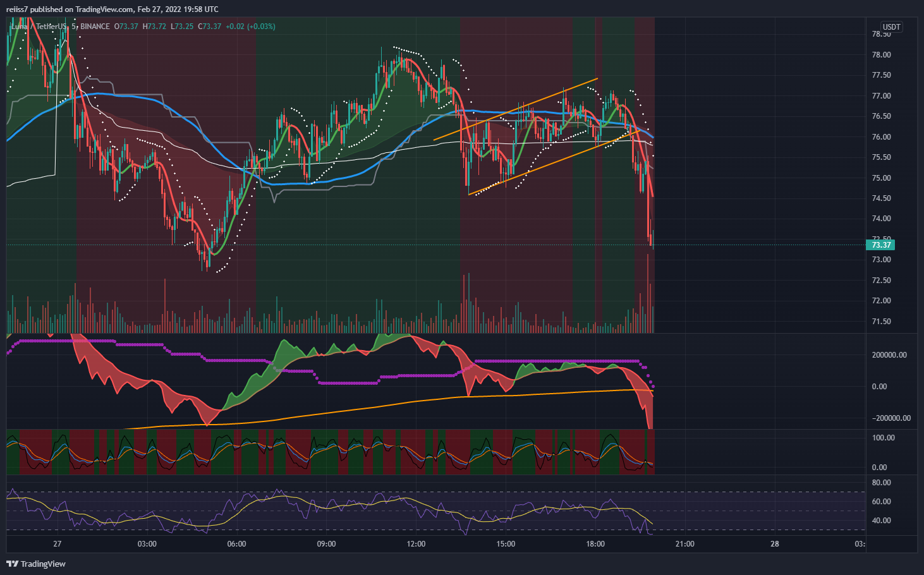924x575 pixels.
Task: Click the 76.00 price axis label
Action: 881,137
